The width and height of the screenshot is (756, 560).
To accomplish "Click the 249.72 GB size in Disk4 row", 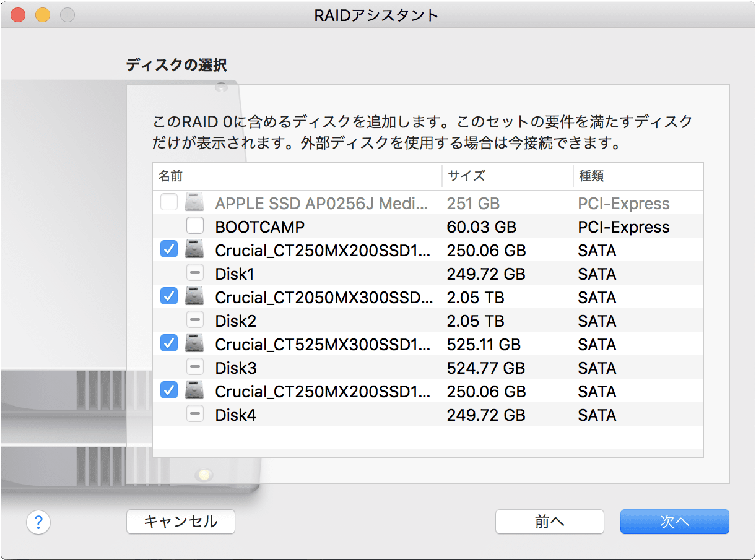I will coord(486,415).
